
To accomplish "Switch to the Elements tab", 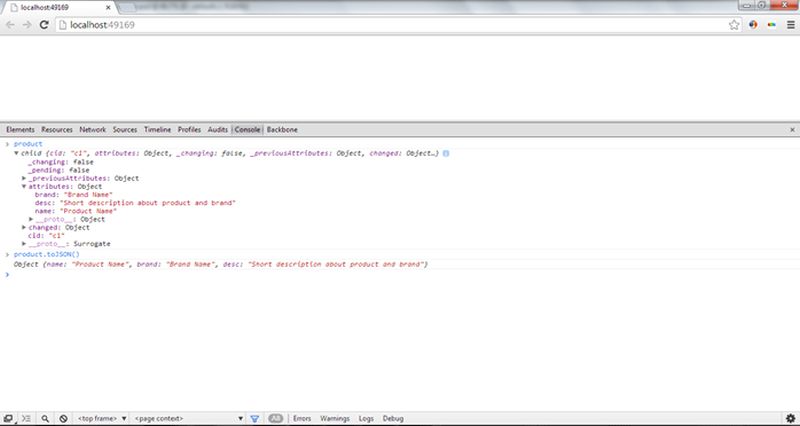I will tap(20, 130).
